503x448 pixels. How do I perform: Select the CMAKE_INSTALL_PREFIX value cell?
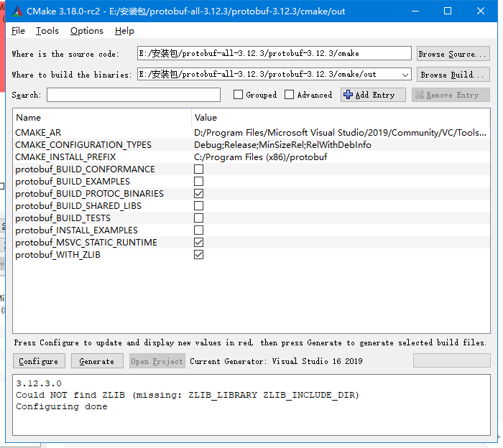click(x=260, y=157)
